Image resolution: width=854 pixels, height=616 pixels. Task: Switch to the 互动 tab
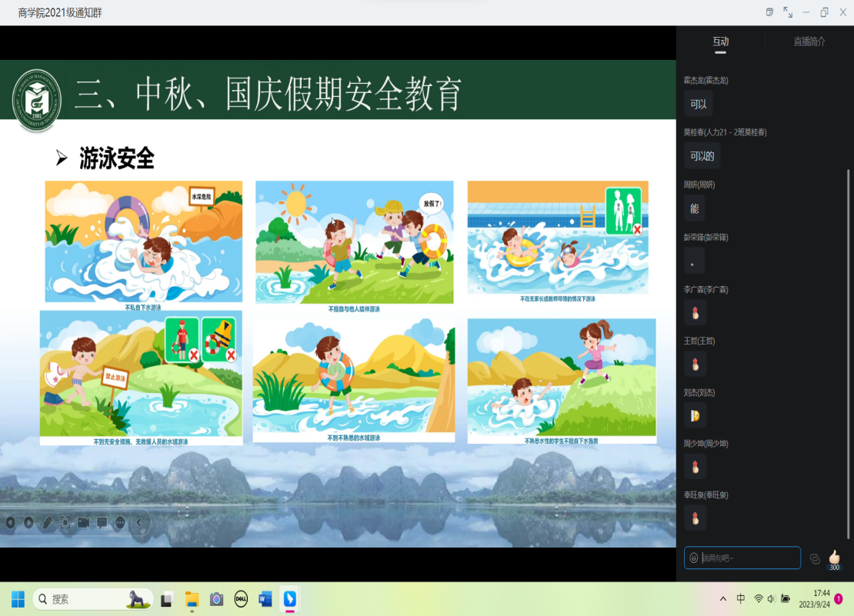(x=720, y=42)
